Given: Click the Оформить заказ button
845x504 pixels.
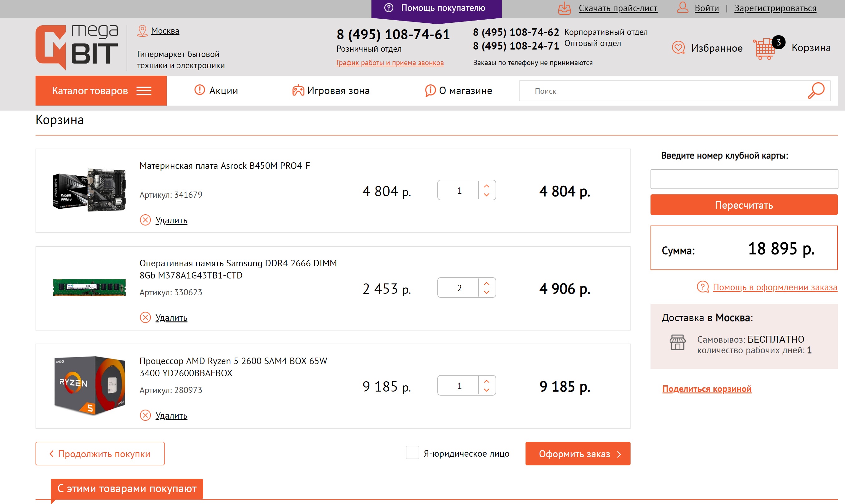Looking at the screenshot, I should point(578,454).
